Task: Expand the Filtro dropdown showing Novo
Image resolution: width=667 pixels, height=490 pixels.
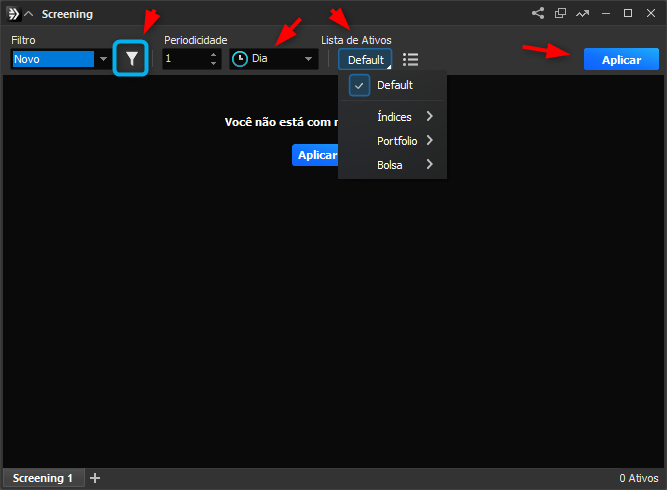Action: (x=103, y=59)
